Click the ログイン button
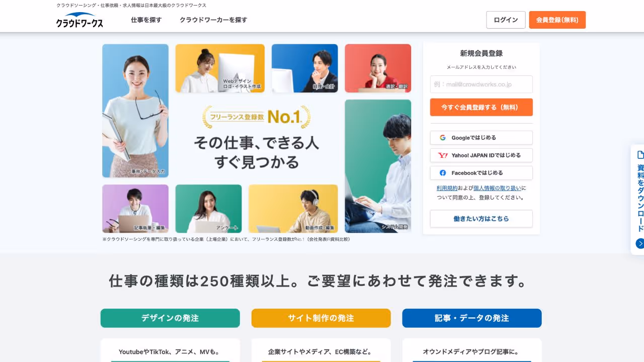The height and width of the screenshot is (362, 644). tap(506, 20)
